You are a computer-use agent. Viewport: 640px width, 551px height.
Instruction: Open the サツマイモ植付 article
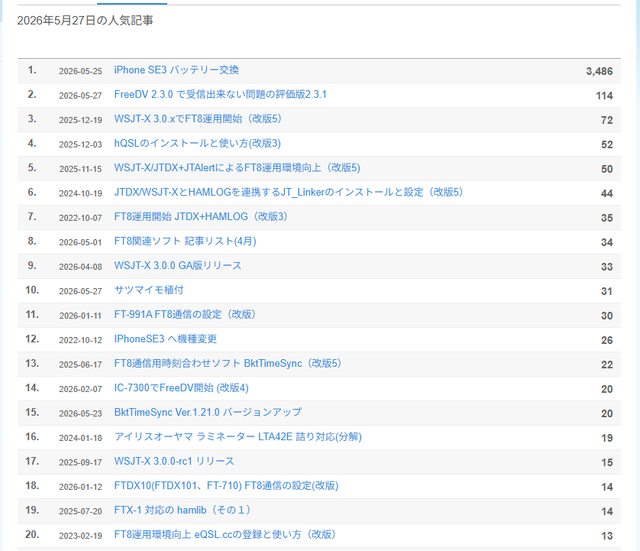(149, 290)
